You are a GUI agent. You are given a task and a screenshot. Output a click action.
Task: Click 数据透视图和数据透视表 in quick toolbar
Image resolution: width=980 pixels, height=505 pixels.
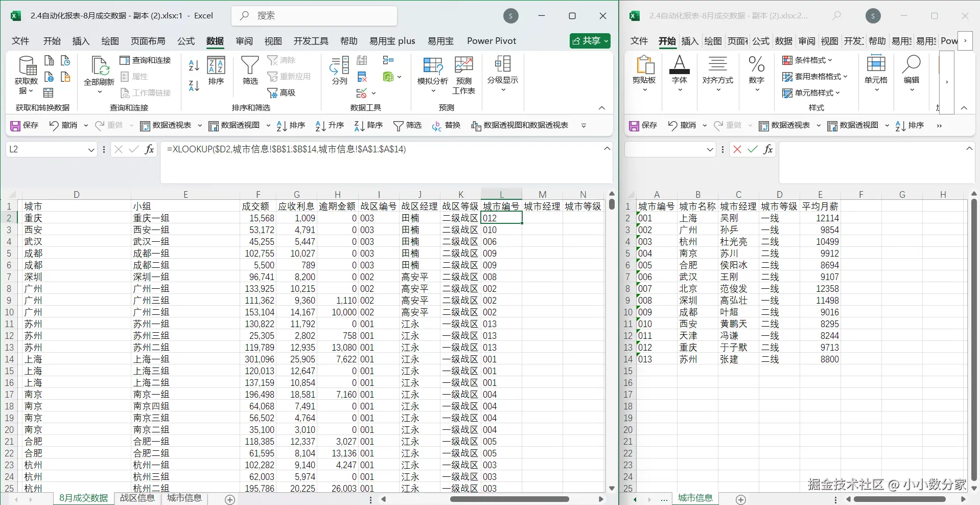pyautogui.click(x=520, y=125)
